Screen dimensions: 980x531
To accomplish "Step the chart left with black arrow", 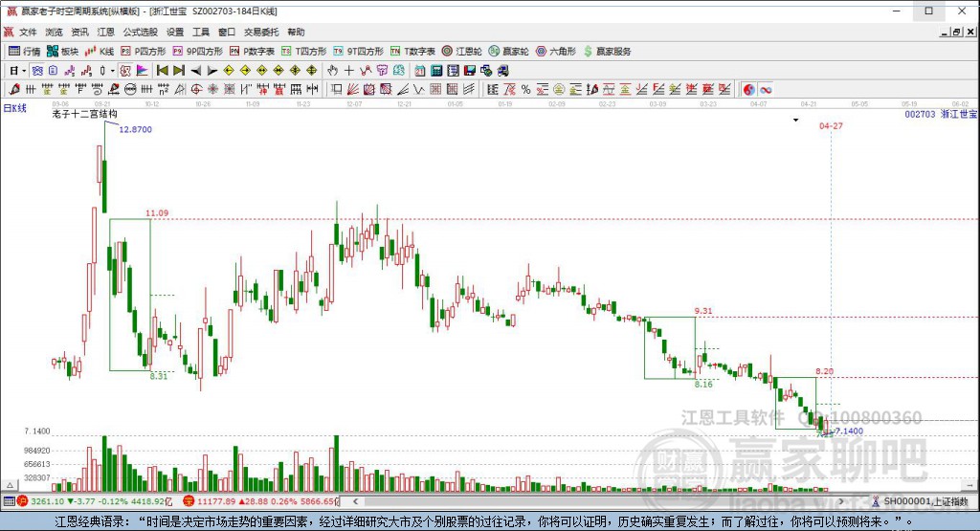I will click(195, 71).
